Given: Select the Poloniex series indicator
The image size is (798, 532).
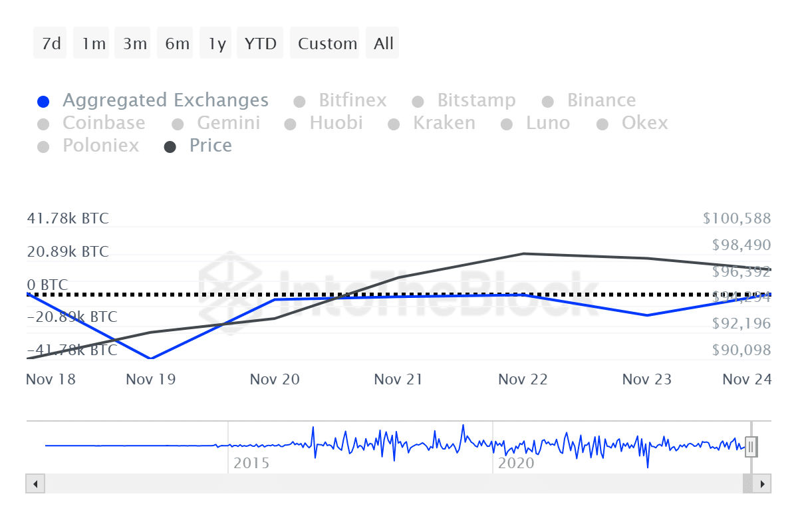Looking at the screenshot, I should tap(43, 146).
